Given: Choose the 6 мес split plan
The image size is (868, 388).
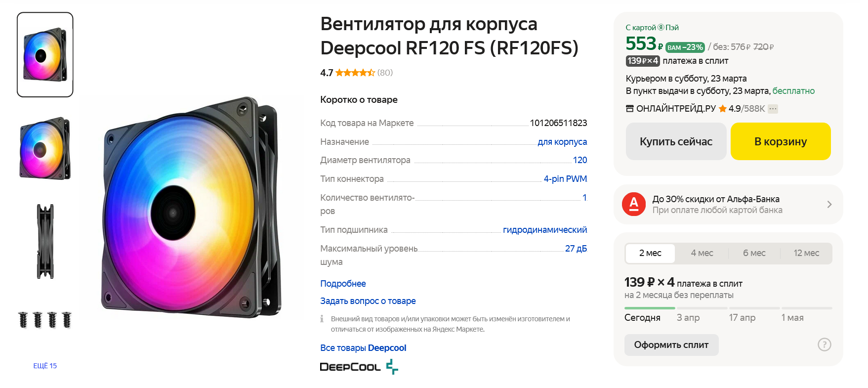Looking at the screenshot, I should (754, 253).
